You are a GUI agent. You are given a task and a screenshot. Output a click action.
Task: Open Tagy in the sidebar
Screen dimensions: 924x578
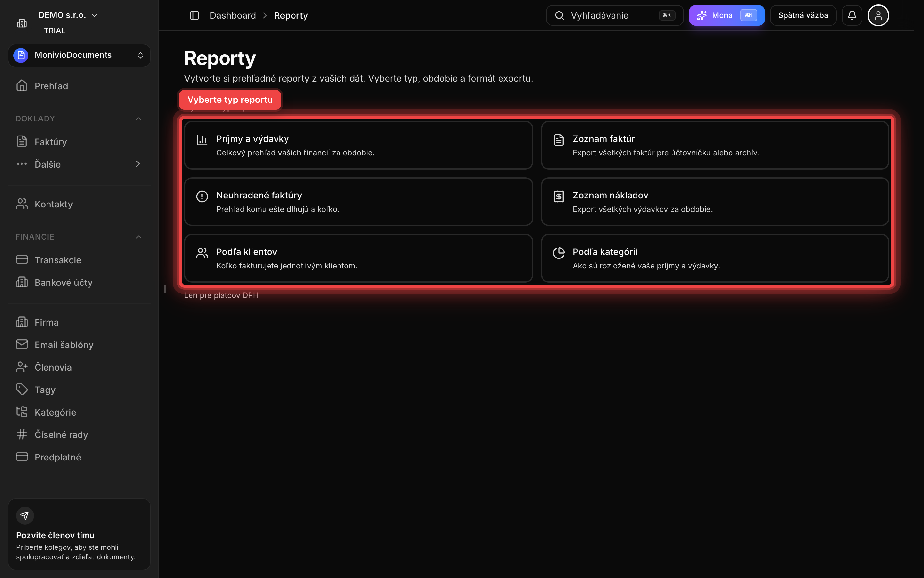click(79, 390)
